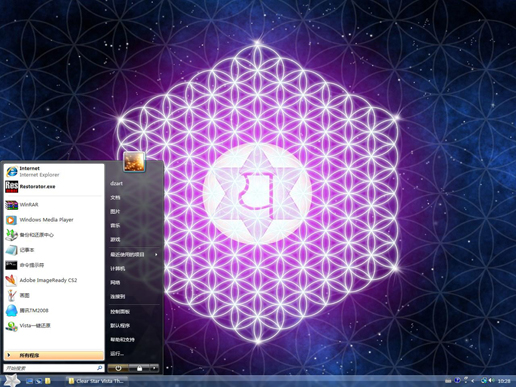Click the lock computer button

coord(139,368)
